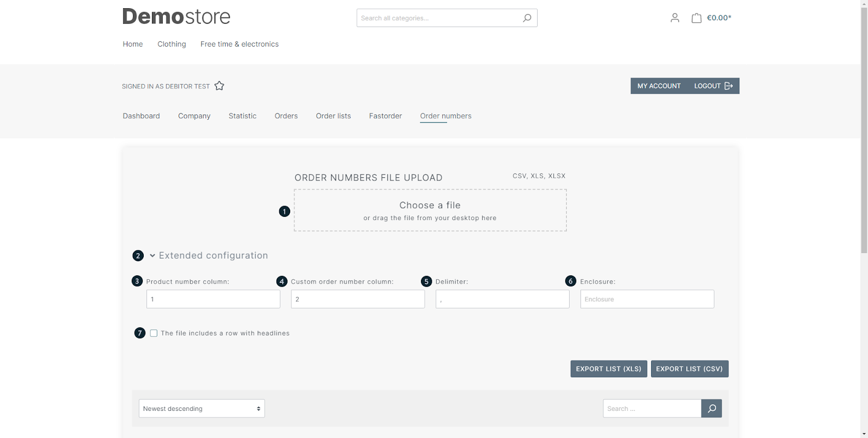
Task: Click the My Account button
Action: pos(659,86)
